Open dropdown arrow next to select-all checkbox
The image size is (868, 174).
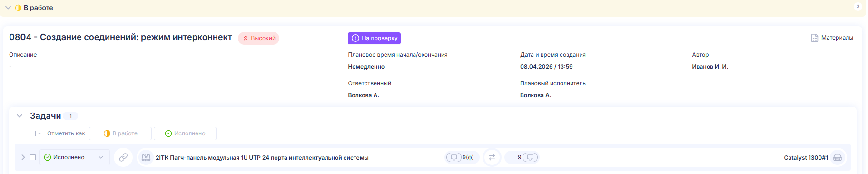tap(39, 133)
